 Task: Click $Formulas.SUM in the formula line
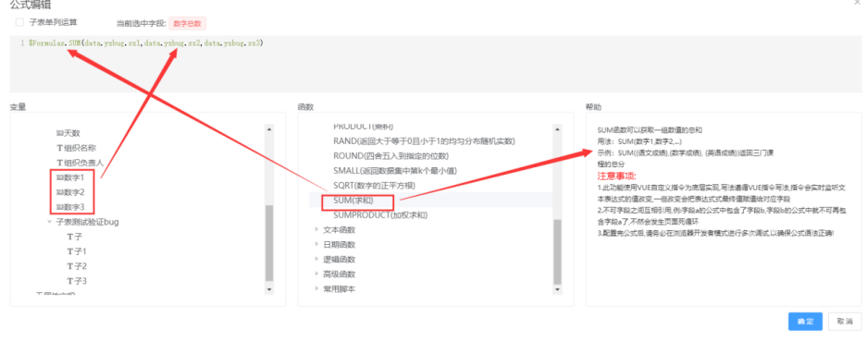[x=55, y=43]
